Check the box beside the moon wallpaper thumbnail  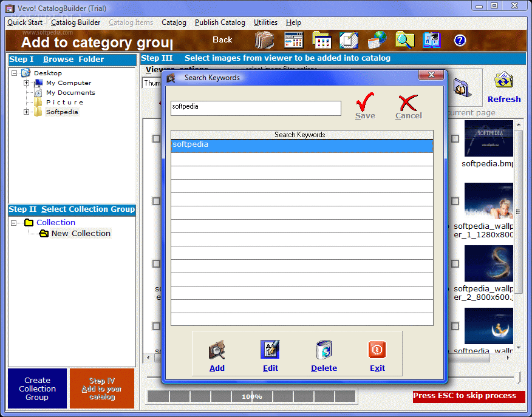tap(455, 326)
